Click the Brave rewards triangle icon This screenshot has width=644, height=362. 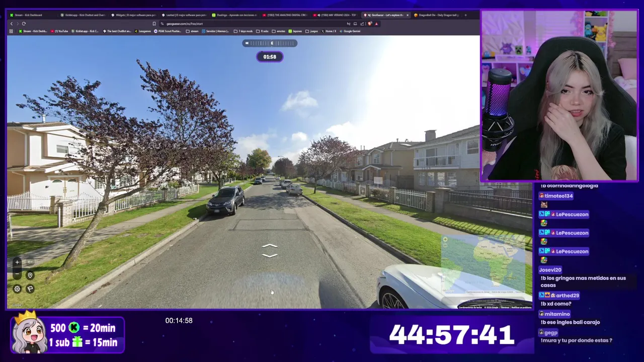[376, 24]
